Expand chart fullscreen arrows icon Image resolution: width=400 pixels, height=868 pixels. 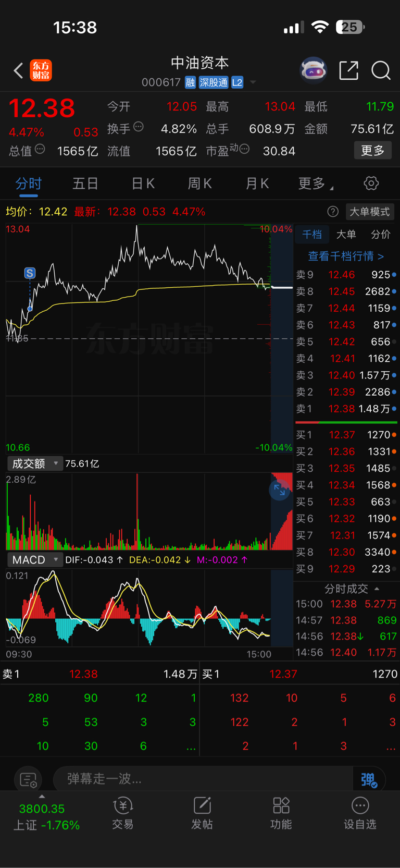[x=280, y=490]
